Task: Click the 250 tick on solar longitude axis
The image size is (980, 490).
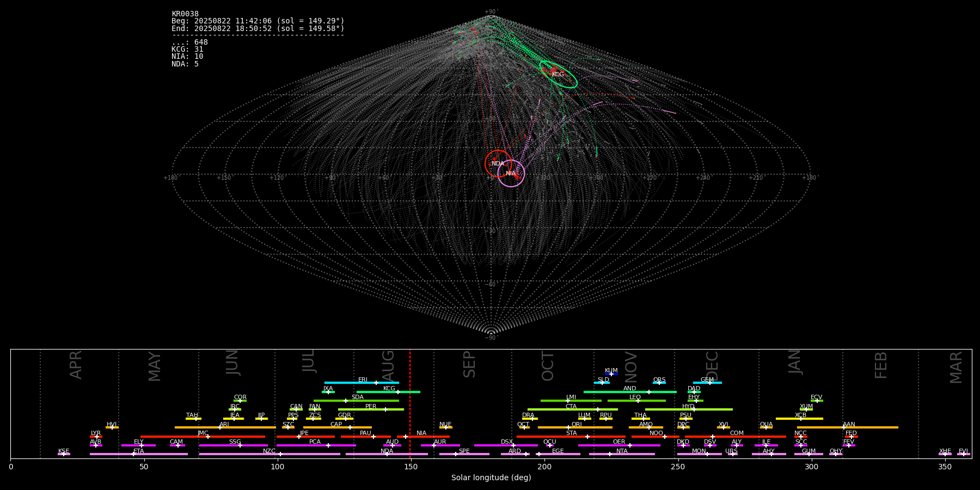Action: (x=678, y=467)
